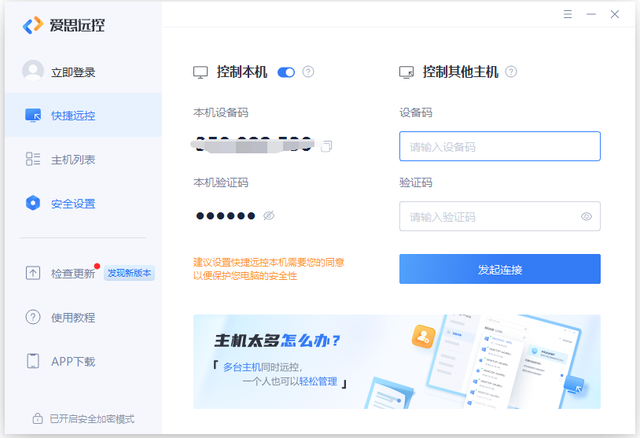Click the lock icon for encryption mode
640x438 pixels.
[x=37, y=418]
